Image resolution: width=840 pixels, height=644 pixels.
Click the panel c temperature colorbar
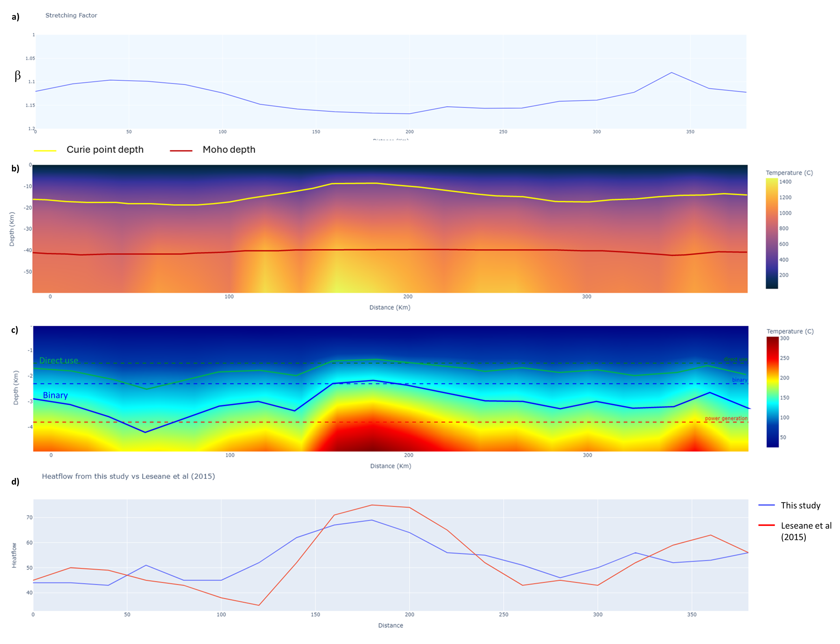(772, 392)
